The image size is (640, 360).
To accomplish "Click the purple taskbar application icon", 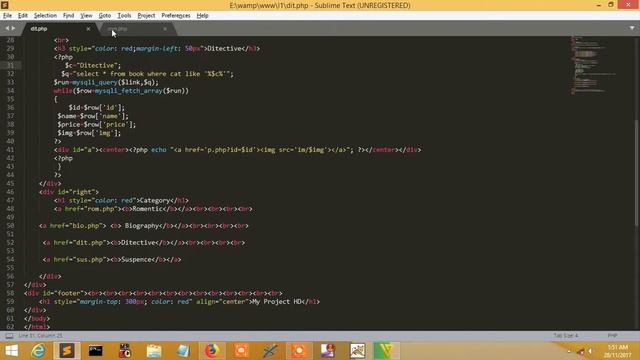I will 328,351.
